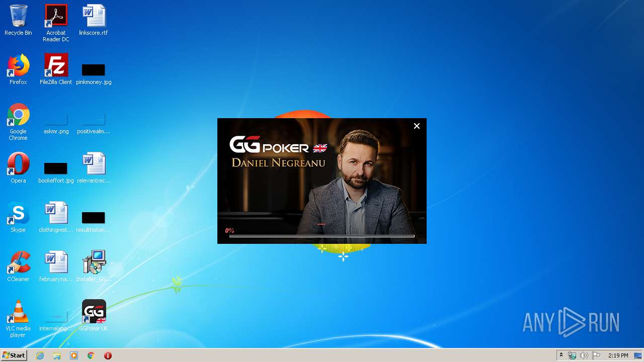Image resolution: width=644 pixels, height=362 pixels.
Task: Open Google Chrome desktop shortcut
Action: [18, 122]
